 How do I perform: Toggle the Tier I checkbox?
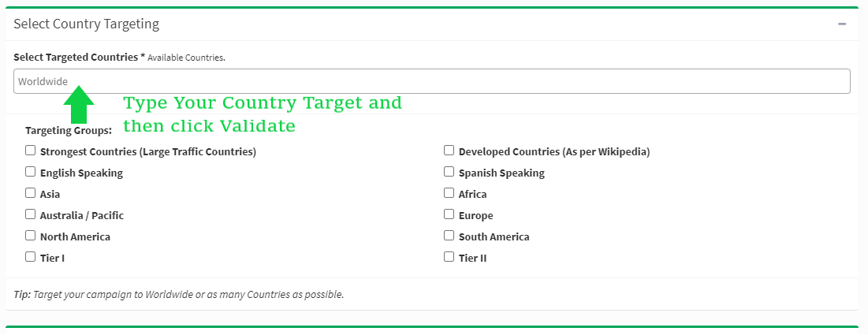click(x=31, y=257)
